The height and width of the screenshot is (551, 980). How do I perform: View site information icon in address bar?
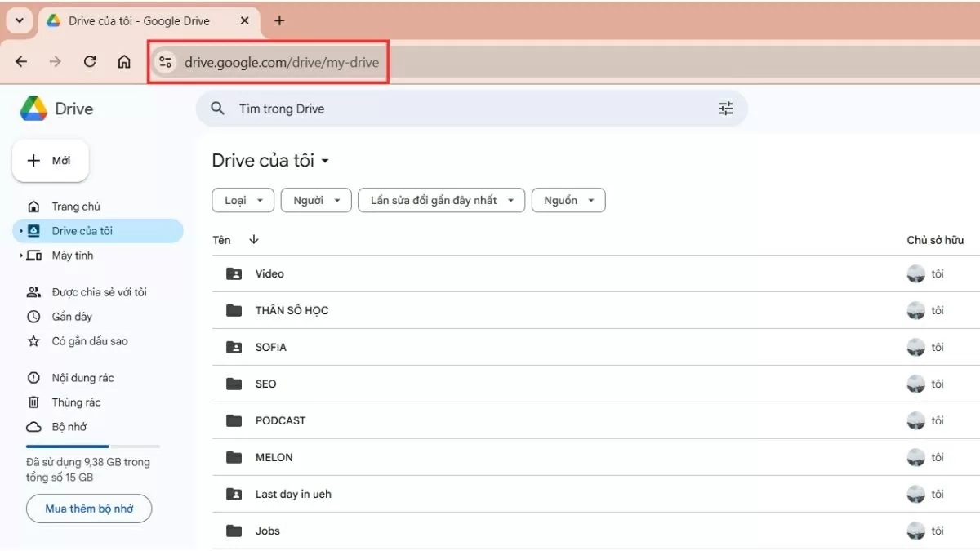pyautogui.click(x=166, y=62)
